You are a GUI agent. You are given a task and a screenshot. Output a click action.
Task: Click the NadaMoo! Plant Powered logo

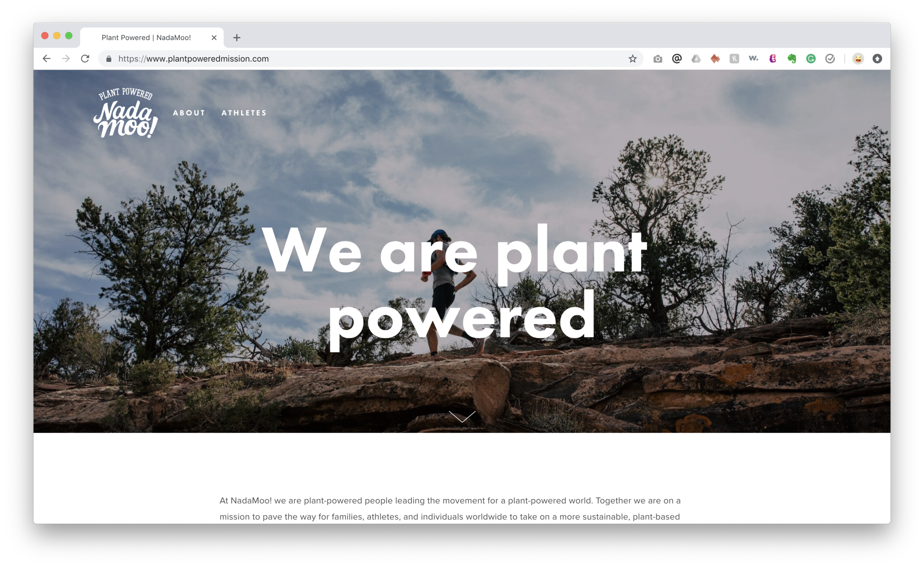(x=125, y=113)
